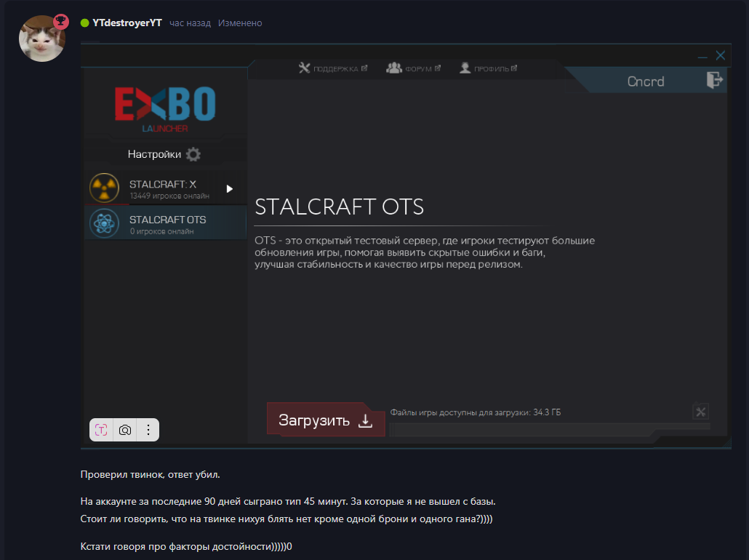Select STALCRAFT OTS in the game list
The width and height of the screenshot is (749, 560).
[165, 223]
